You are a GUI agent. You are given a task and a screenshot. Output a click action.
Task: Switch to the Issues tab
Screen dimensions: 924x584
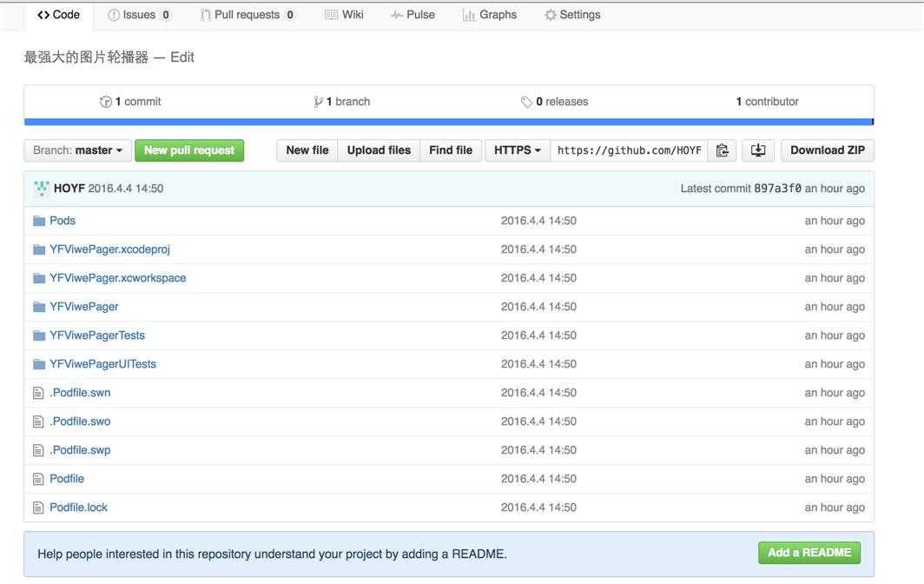tap(139, 15)
